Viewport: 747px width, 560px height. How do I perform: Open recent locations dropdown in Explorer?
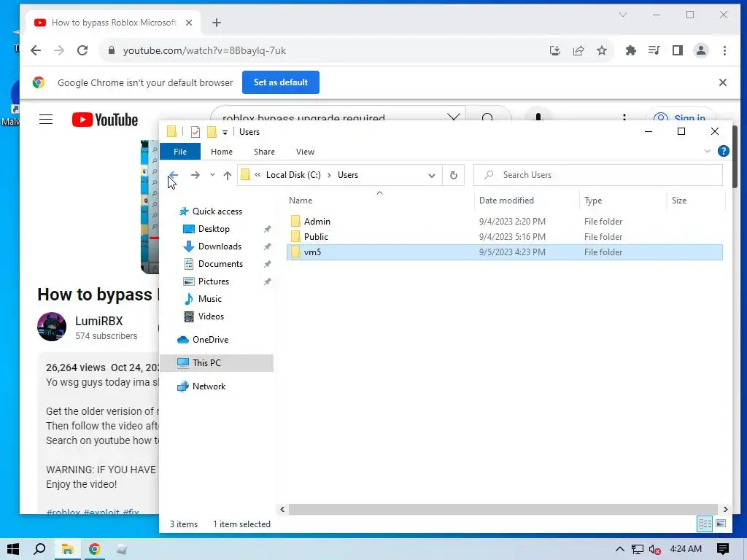[212, 175]
